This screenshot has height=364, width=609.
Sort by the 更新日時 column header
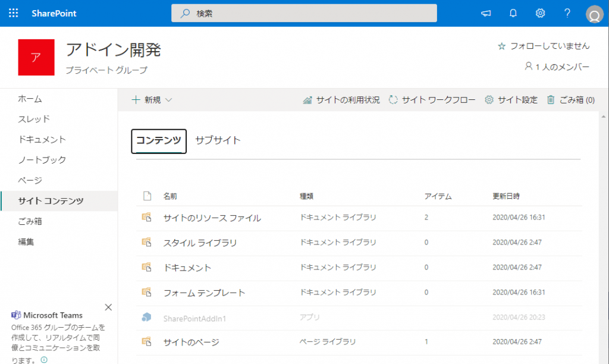pos(506,196)
